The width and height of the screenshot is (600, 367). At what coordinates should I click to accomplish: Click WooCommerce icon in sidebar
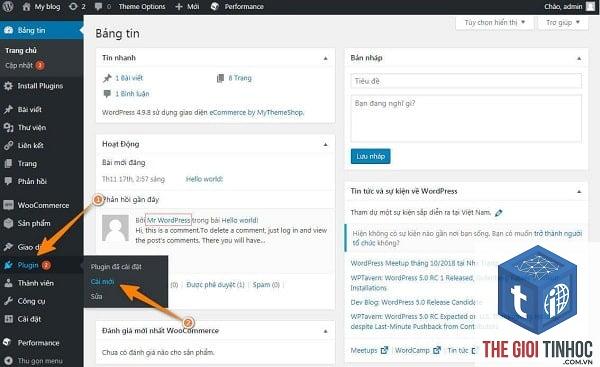8,205
